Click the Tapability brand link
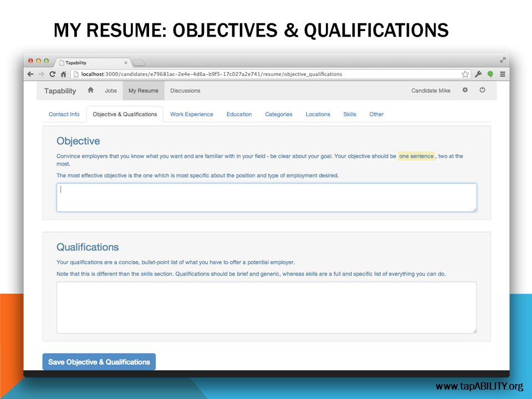Viewport: 532px width, 399px height. point(60,90)
